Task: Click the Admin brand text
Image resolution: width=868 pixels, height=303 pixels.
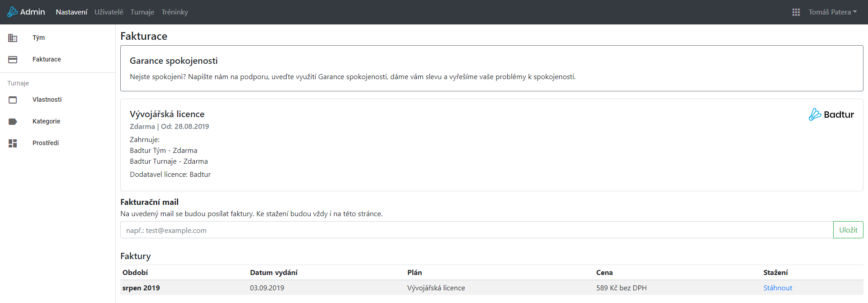Action: (33, 12)
